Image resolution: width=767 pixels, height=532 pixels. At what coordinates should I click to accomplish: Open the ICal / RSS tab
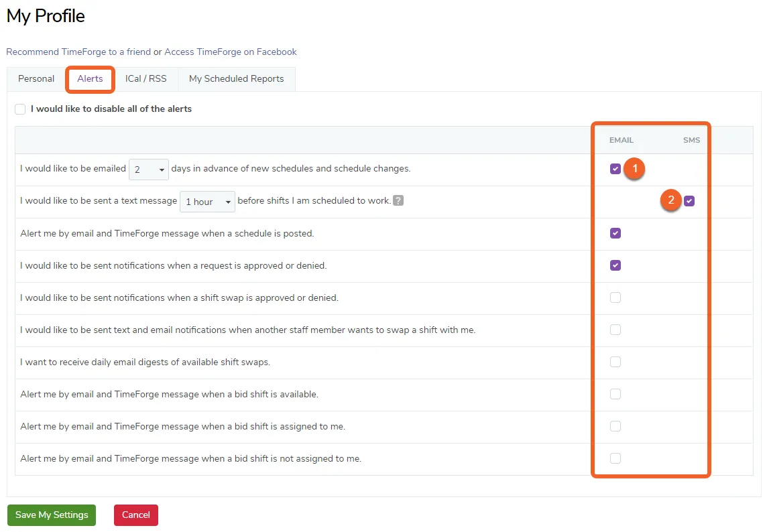(x=145, y=78)
